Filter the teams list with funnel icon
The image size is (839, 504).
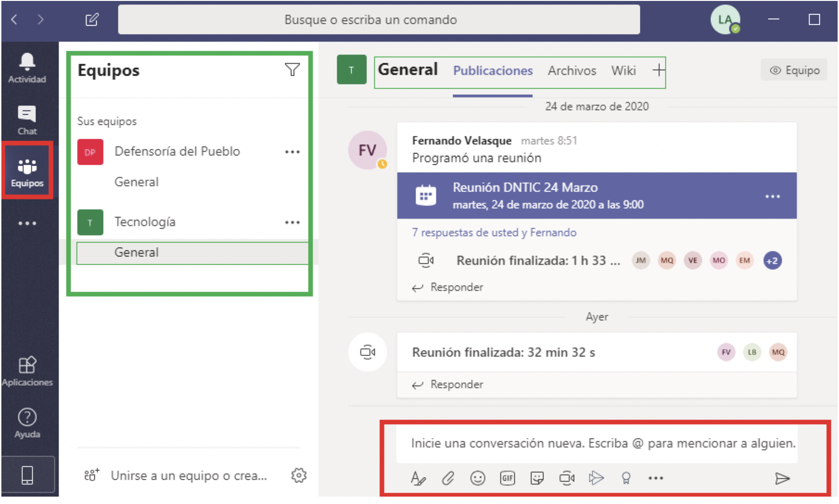coord(292,70)
